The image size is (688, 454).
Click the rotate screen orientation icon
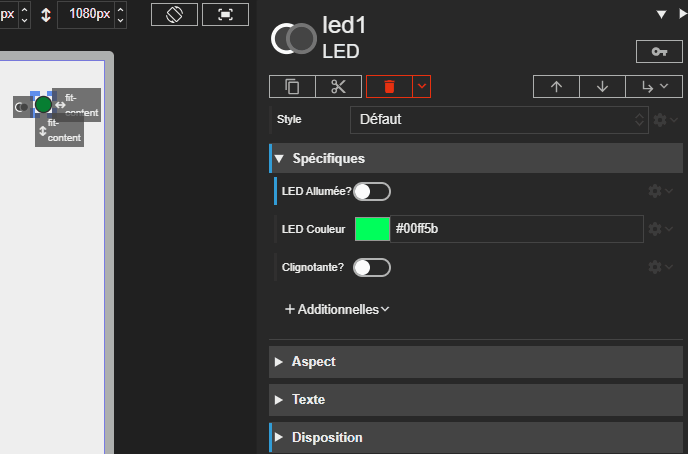pos(174,14)
